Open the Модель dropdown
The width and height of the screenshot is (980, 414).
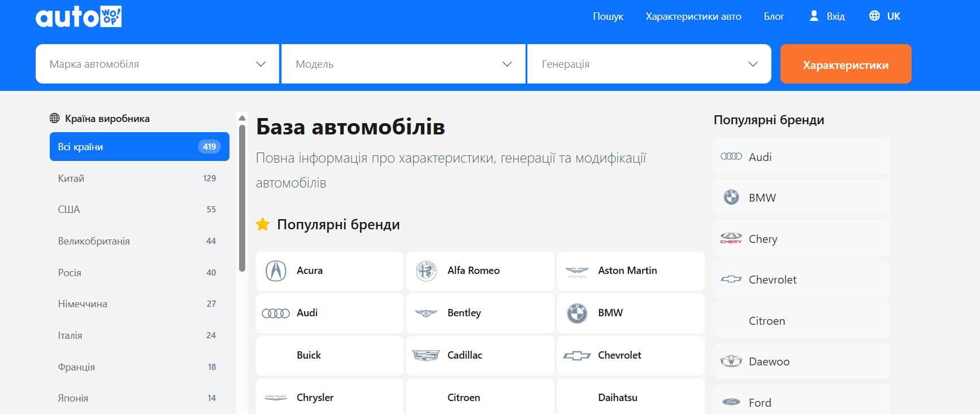click(x=404, y=64)
